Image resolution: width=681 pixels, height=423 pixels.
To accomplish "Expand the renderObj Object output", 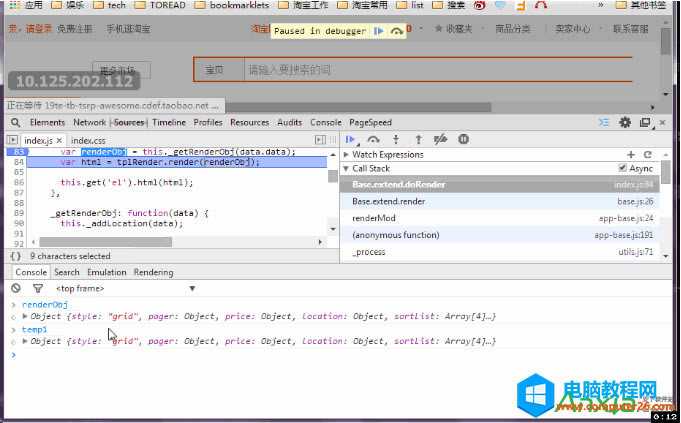I will click(x=26, y=317).
